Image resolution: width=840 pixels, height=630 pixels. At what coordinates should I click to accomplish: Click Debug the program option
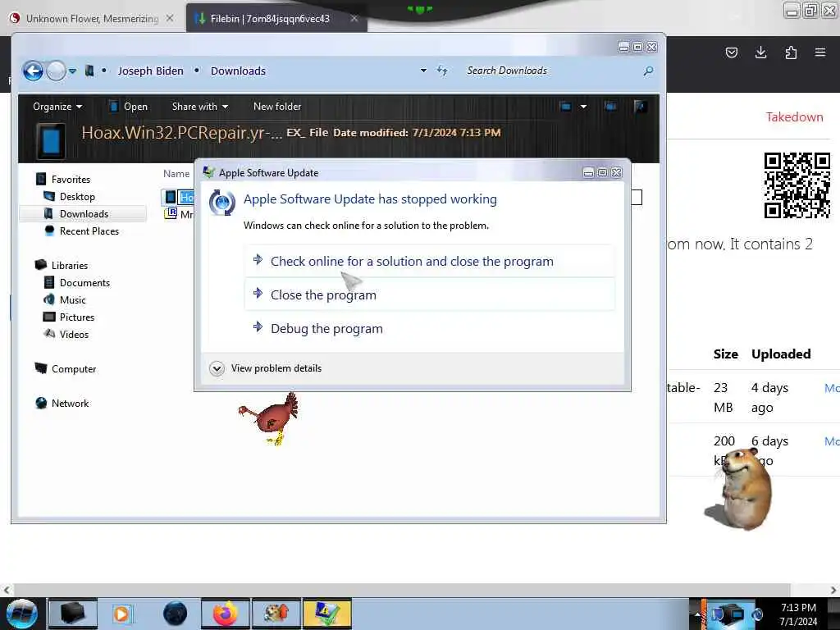(430, 328)
